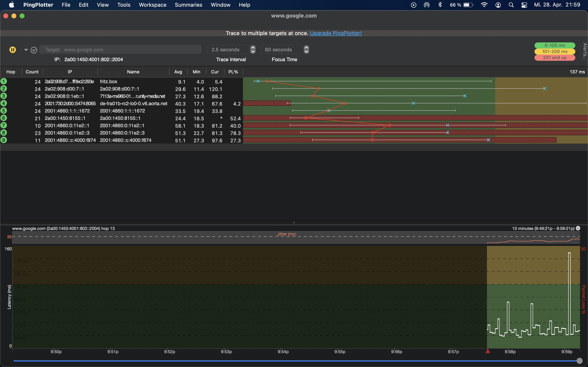Open the Alerts side panel tab
The image size is (588, 367).
pyautogui.click(x=585, y=51)
